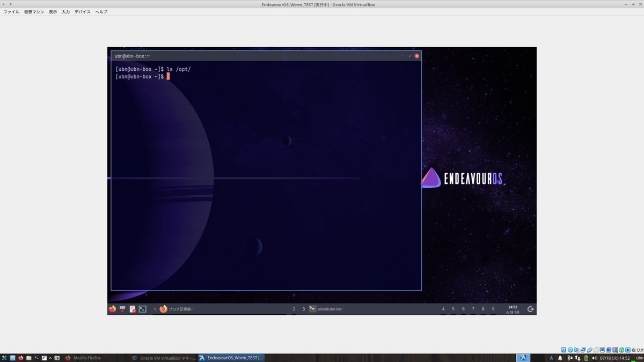The image size is (644, 362).
Task: Switch to workspace 8 in the guest panel
Action: click(x=483, y=309)
